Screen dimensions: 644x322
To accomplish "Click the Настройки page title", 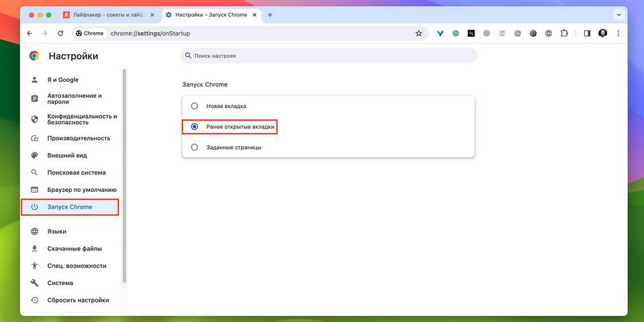I will click(x=74, y=56).
